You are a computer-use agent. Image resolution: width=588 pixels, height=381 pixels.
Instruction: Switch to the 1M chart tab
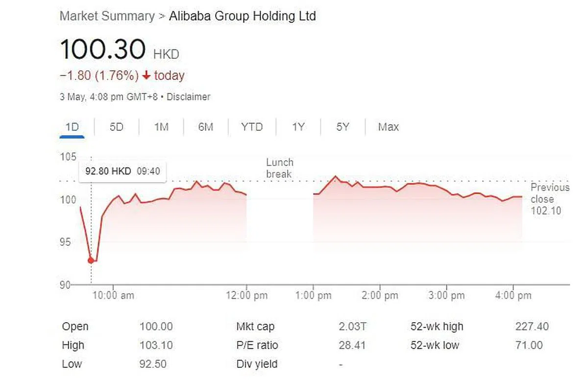pos(161,127)
